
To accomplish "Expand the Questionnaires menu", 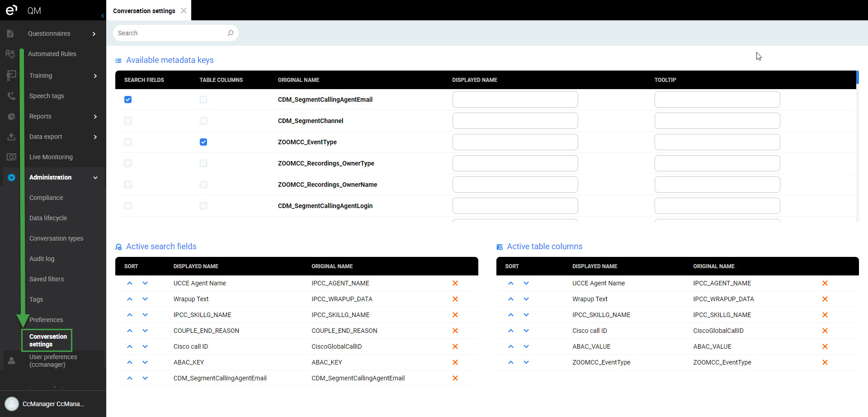I will 94,33.
